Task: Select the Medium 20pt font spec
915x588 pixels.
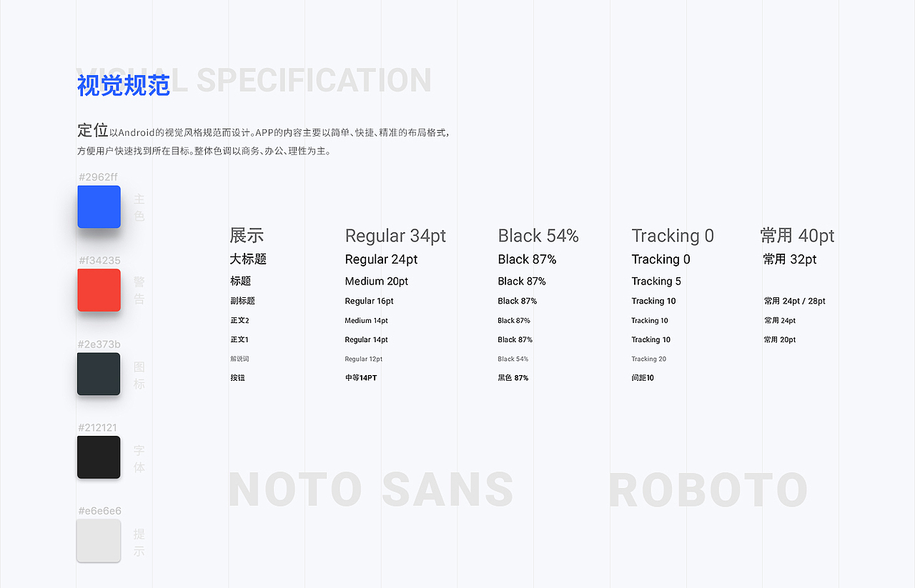Action: tap(376, 281)
